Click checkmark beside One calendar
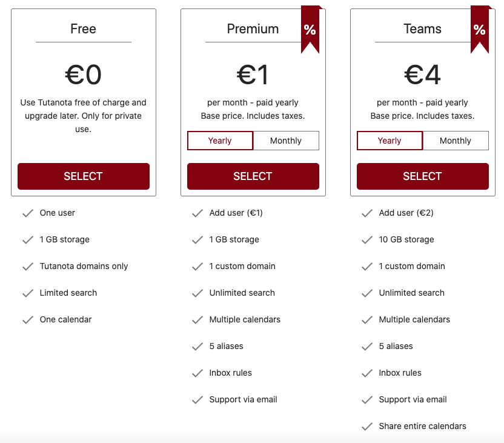The width and height of the screenshot is (504, 443). [x=28, y=320]
